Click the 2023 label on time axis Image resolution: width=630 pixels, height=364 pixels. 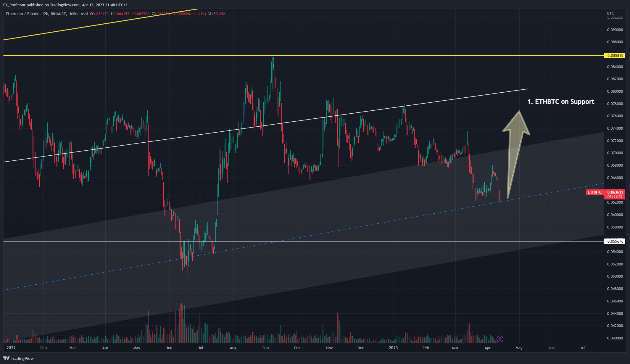(x=393, y=348)
